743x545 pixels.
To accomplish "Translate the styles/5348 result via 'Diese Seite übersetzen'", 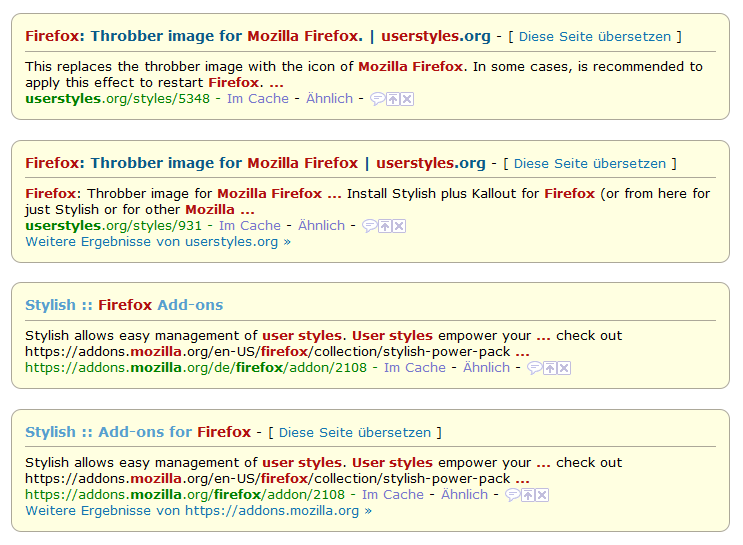I will pyautogui.click(x=595, y=36).
